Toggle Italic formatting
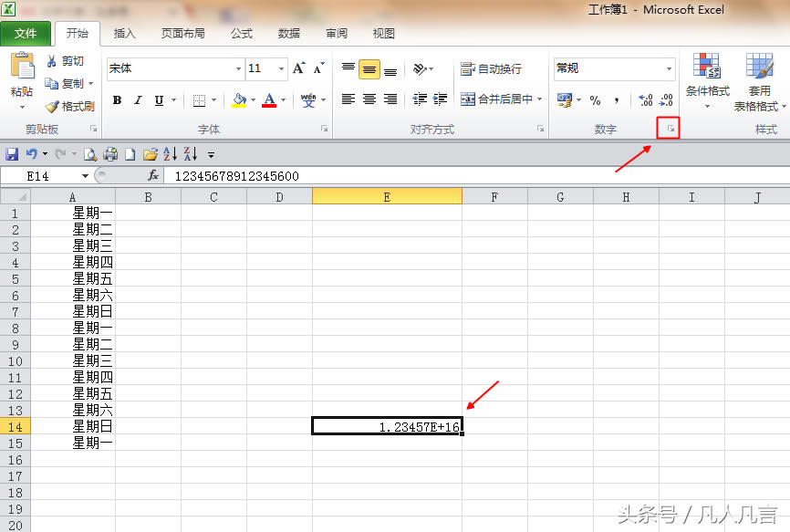790x532 pixels. [138, 100]
